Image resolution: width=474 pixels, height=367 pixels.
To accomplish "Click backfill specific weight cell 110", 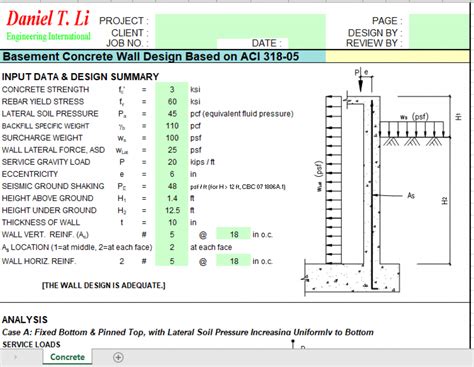I will (x=172, y=126).
